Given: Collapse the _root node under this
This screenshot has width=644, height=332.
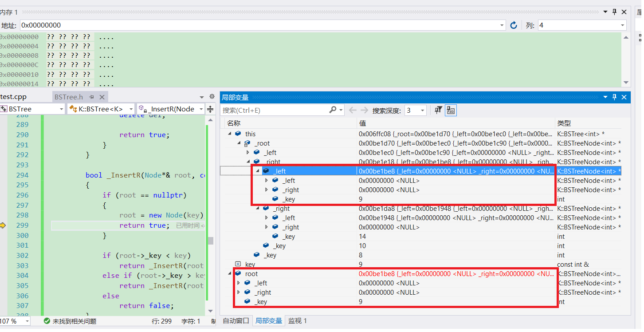Looking at the screenshot, I should pyautogui.click(x=239, y=143).
